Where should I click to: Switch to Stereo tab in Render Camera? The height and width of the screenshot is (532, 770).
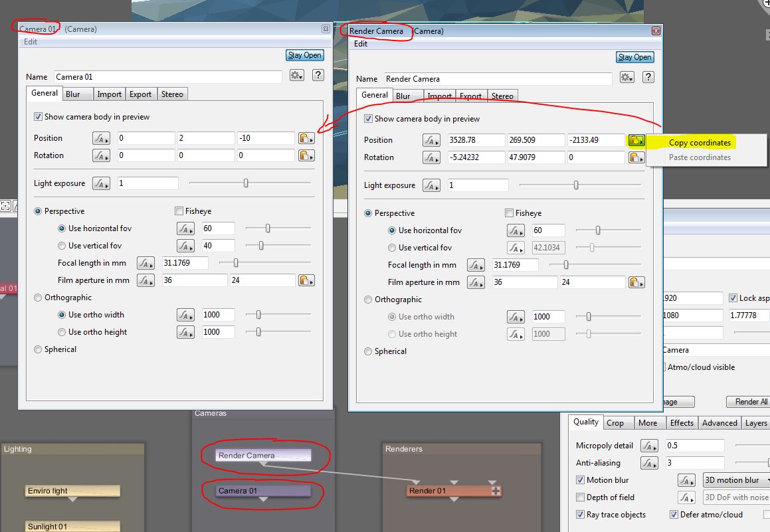tap(502, 96)
